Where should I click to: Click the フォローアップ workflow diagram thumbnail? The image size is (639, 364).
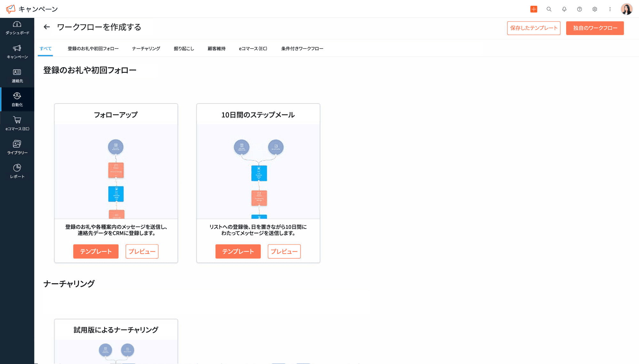tap(116, 172)
